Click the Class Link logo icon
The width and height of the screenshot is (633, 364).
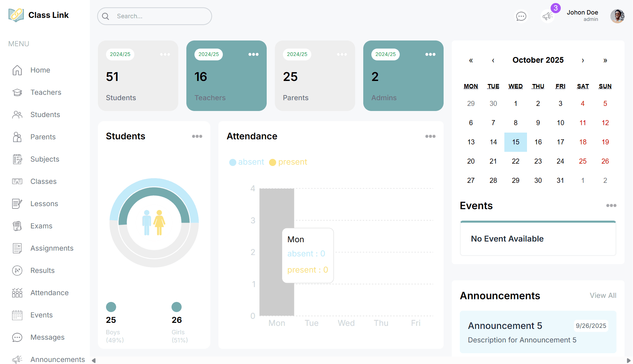coord(16,15)
